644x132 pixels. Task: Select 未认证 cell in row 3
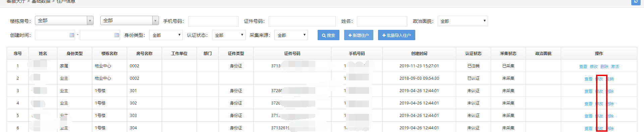473,91
